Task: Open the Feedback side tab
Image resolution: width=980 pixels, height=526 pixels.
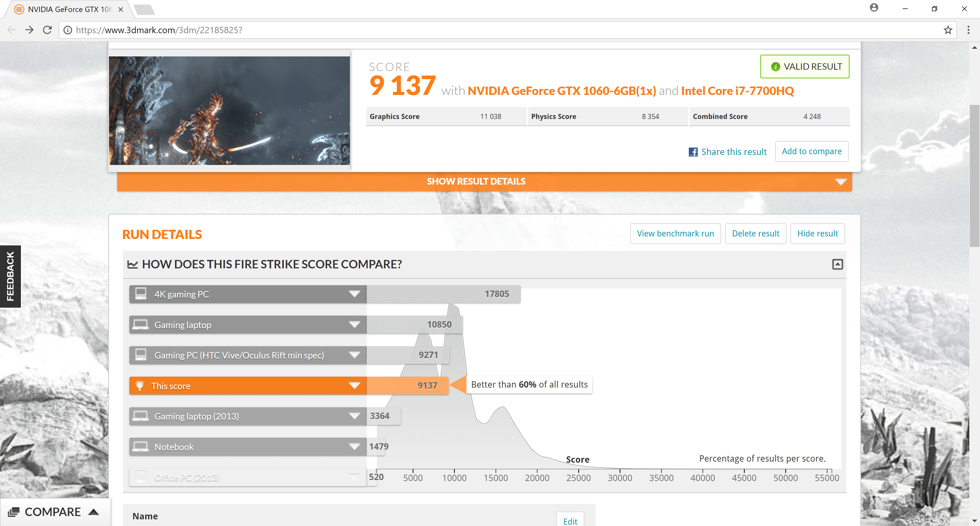Action: click(x=10, y=276)
